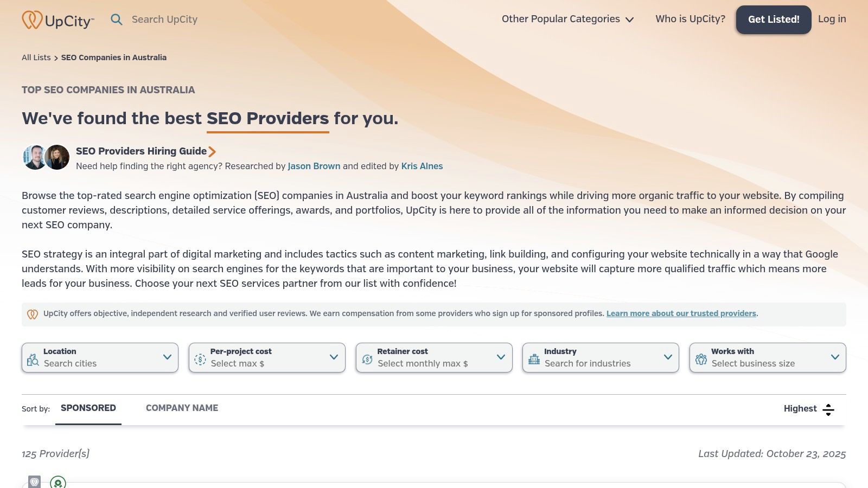The image size is (868, 488).
Task: Expand the Location cities dropdown
Action: click(x=167, y=357)
